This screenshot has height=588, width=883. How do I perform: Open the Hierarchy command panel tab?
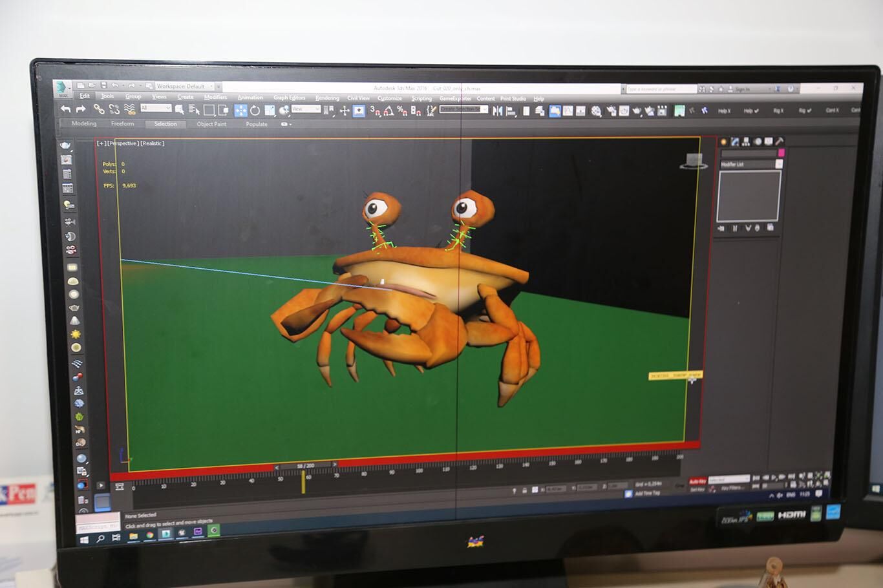pos(745,142)
